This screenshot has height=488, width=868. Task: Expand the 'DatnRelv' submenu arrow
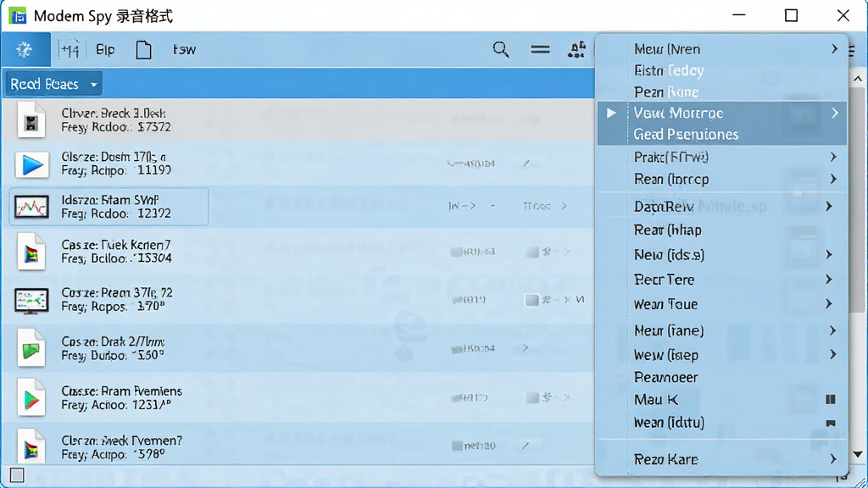pyautogui.click(x=829, y=207)
